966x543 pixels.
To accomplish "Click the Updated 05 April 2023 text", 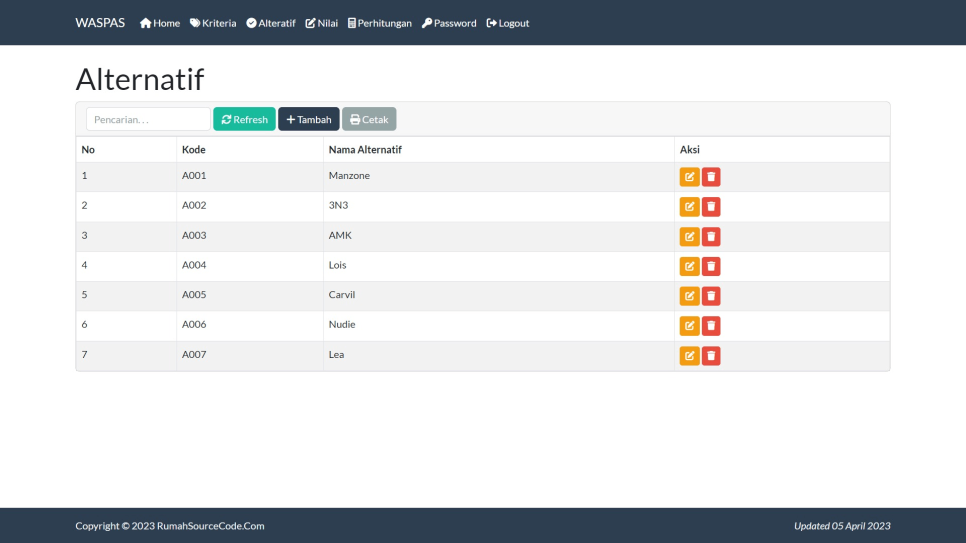I will [x=842, y=526].
